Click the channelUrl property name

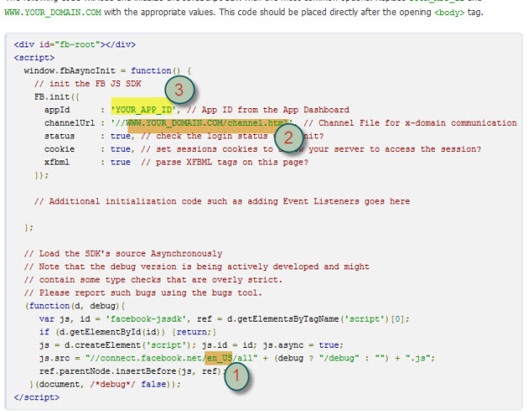coord(69,122)
